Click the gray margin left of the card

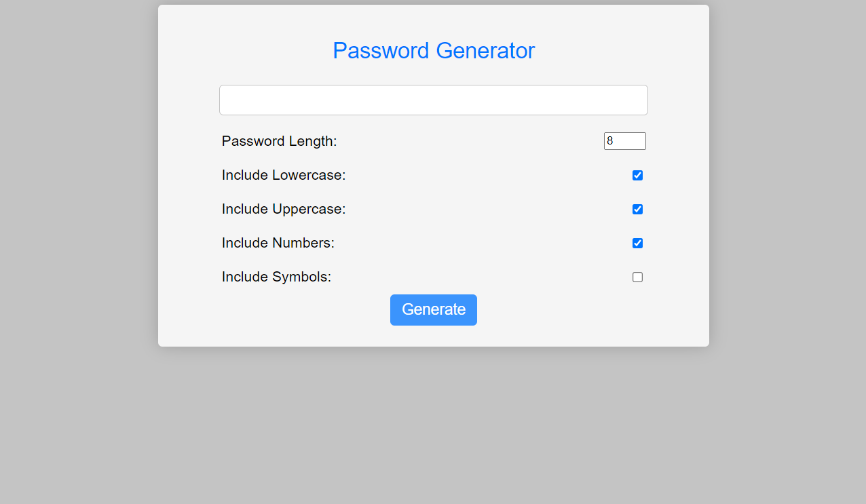pos(78,203)
